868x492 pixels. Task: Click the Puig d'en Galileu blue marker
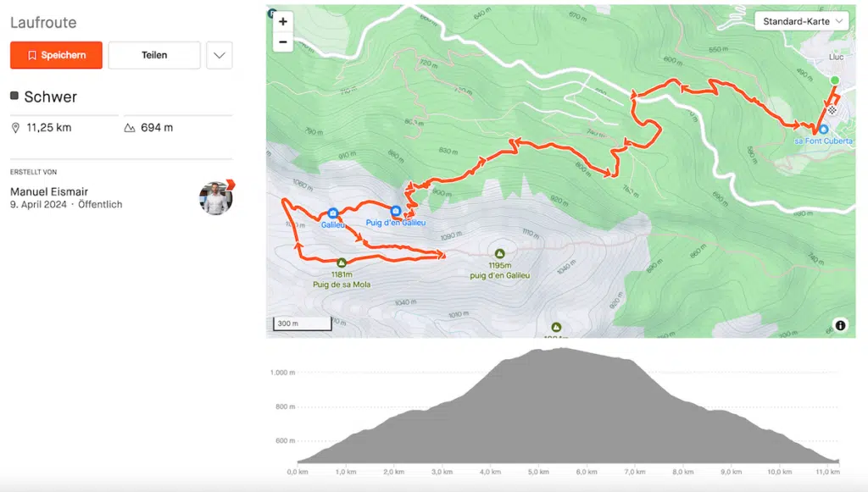click(x=396, y=211)
